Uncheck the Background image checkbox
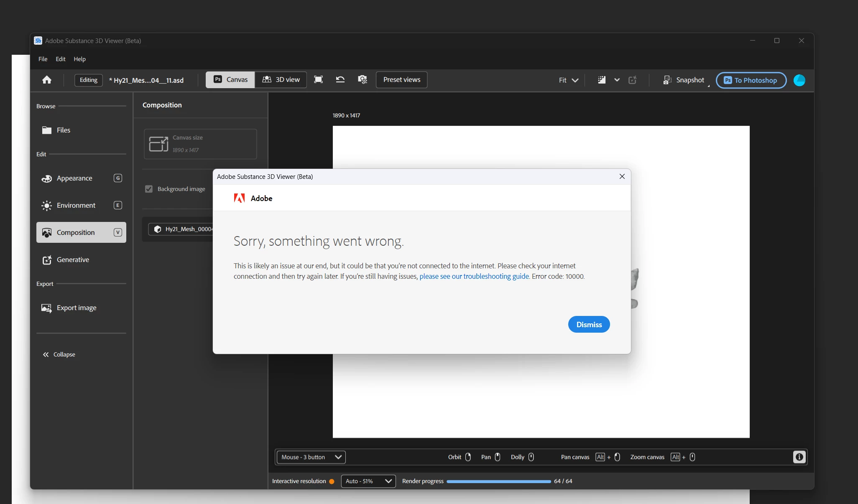The width and height of the screenshot is (858, 504). (x=149, y=189)
